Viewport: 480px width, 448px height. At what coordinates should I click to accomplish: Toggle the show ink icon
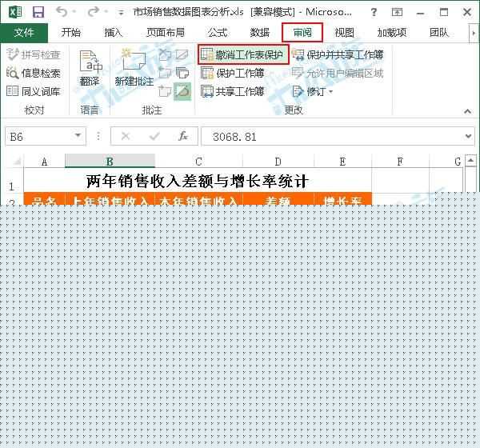point(182,91)
